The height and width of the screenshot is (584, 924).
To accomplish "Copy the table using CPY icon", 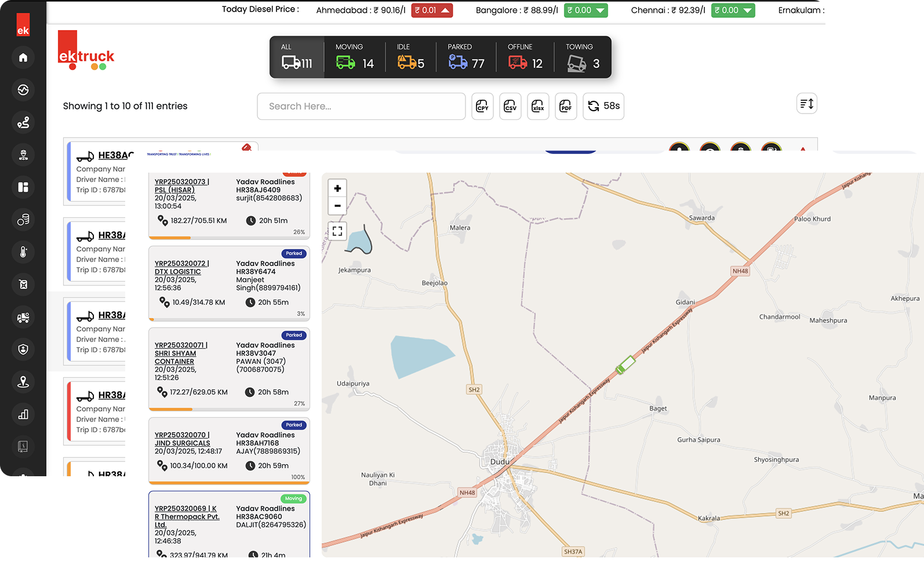I will click(482, 107).
